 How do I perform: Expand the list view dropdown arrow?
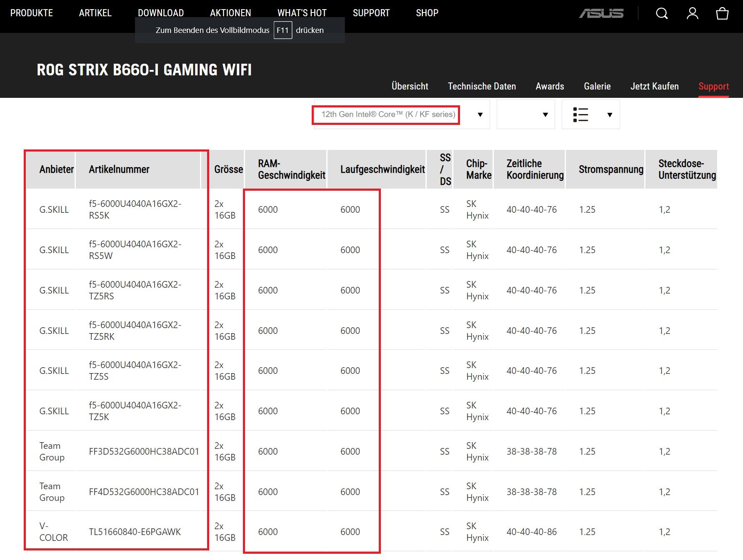click(x=610, y=115)
